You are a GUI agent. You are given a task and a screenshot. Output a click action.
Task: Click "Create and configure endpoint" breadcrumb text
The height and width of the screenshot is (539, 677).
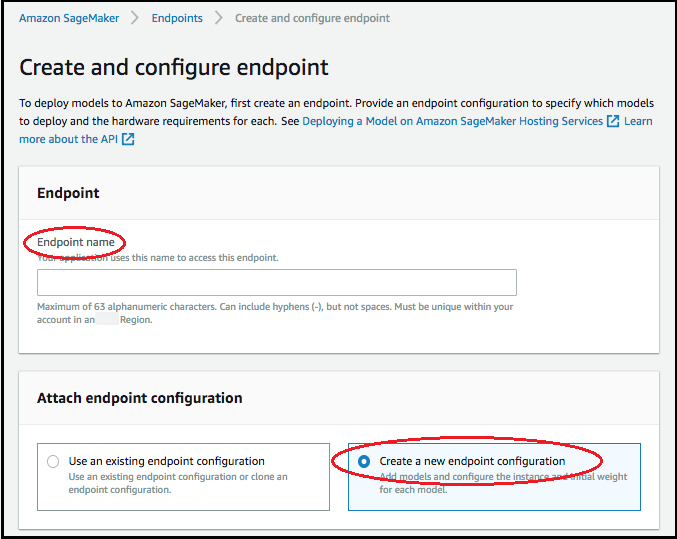pyautogui.click(x=312, y=18)
